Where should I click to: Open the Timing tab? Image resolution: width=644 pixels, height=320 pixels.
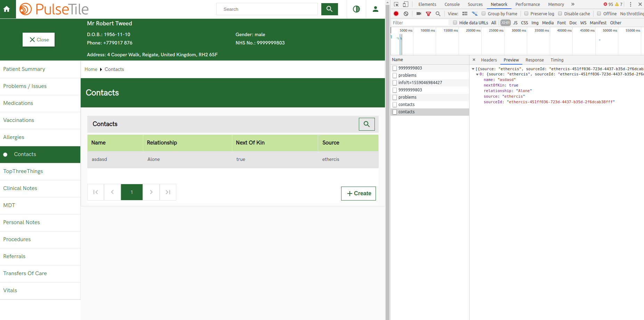coord(557,60)
